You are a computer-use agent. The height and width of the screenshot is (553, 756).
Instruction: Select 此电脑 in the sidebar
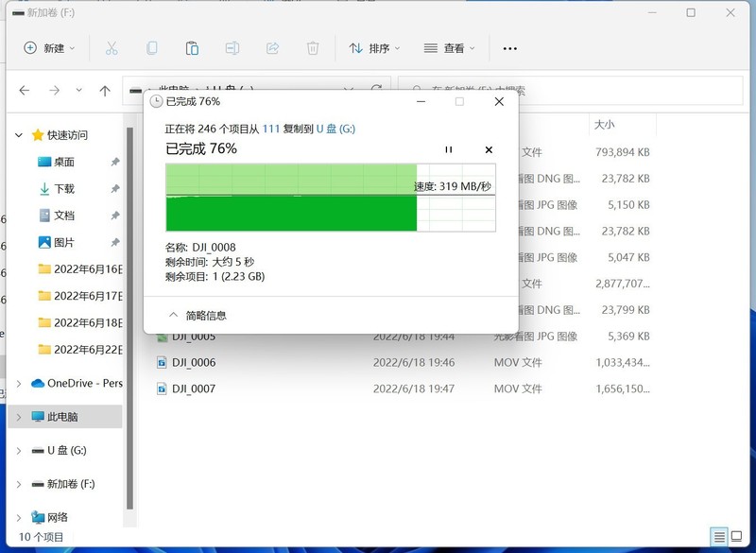pos(57,415)
